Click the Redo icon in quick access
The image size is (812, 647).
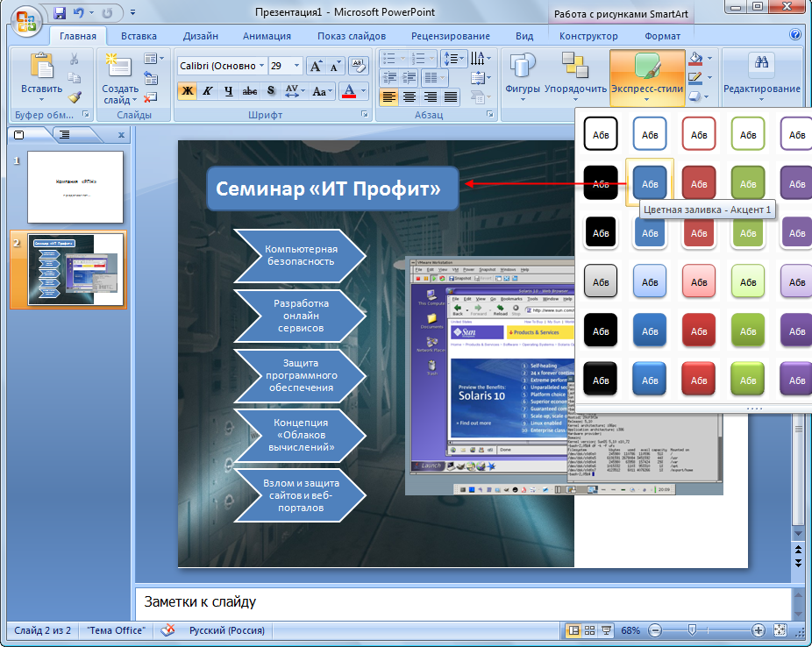(107, 12)
